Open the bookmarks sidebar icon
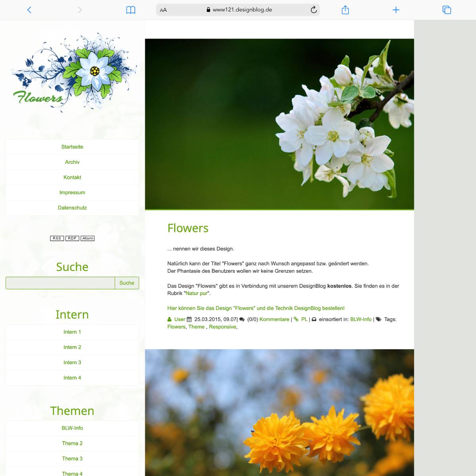 coord(131,10)
